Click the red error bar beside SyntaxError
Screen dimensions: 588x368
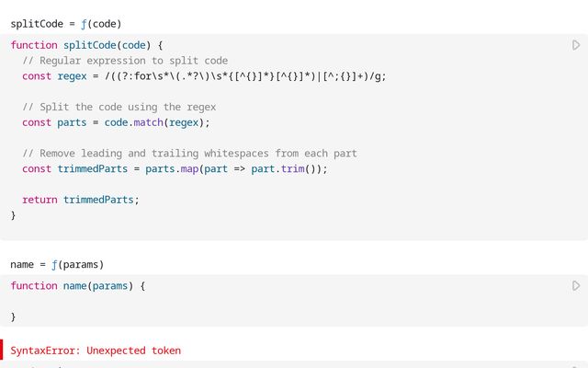(x=2, y=350)
